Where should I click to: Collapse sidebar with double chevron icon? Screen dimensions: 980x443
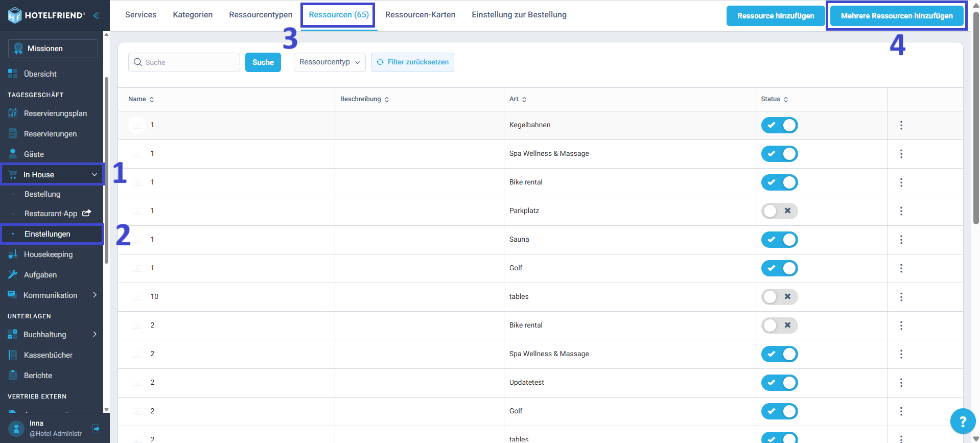coord(96,15)
